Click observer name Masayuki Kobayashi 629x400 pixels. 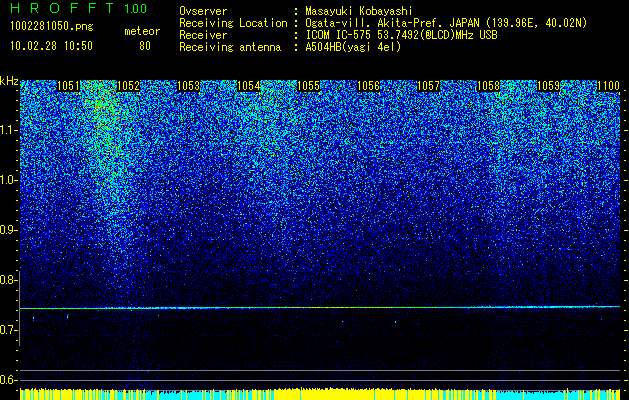click(x=359, y=11)
